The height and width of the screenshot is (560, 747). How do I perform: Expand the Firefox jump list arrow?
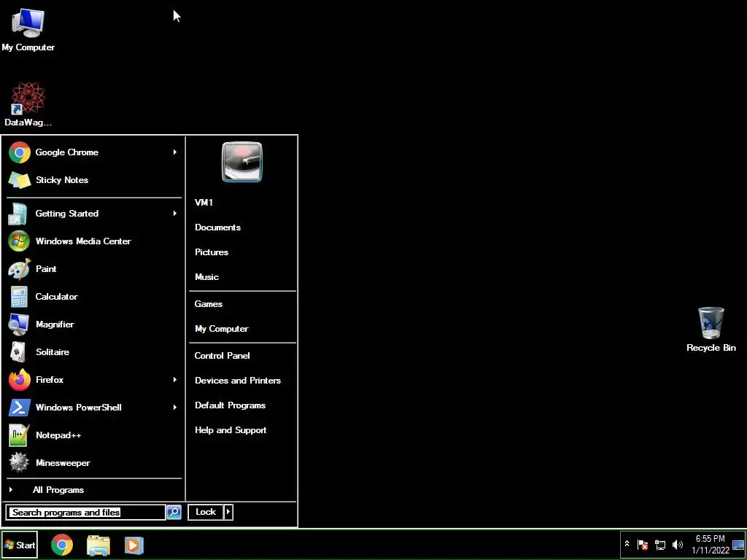pyautogui.click(x=175, y=379)
